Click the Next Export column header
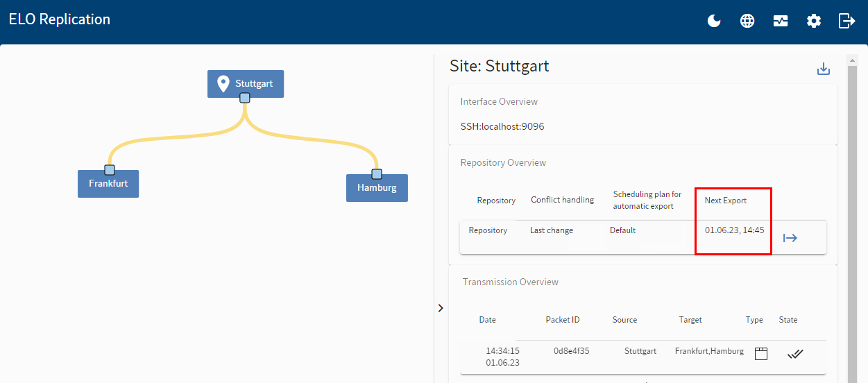The width and height of the screenshot is (868, 383). (726, 201)
